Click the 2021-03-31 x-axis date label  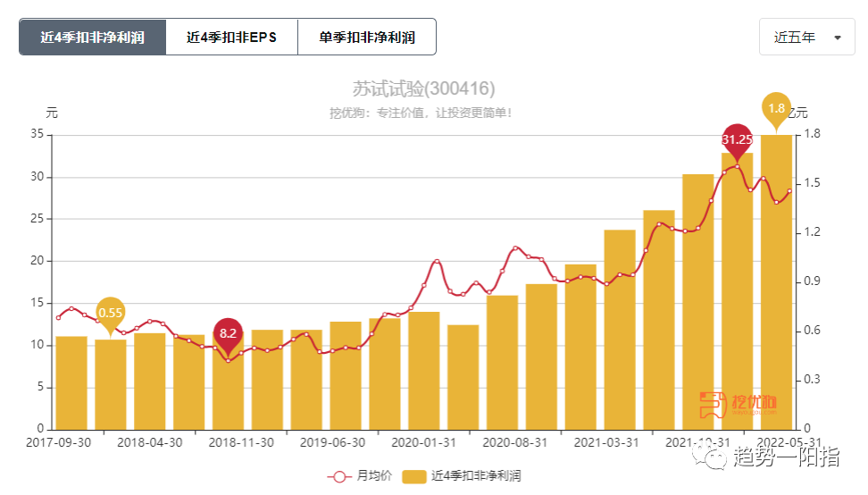click(x=606, y=443)
